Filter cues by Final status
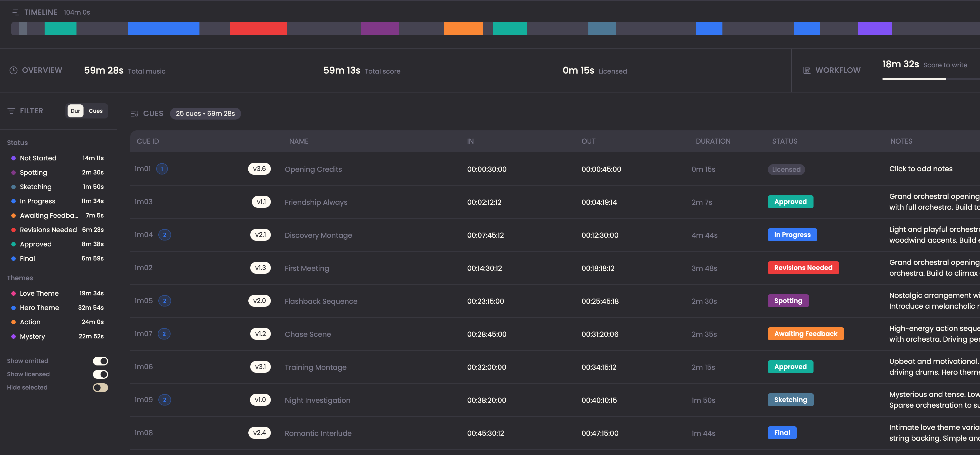This screenshot has width=980, height=455. click(58, 258)
